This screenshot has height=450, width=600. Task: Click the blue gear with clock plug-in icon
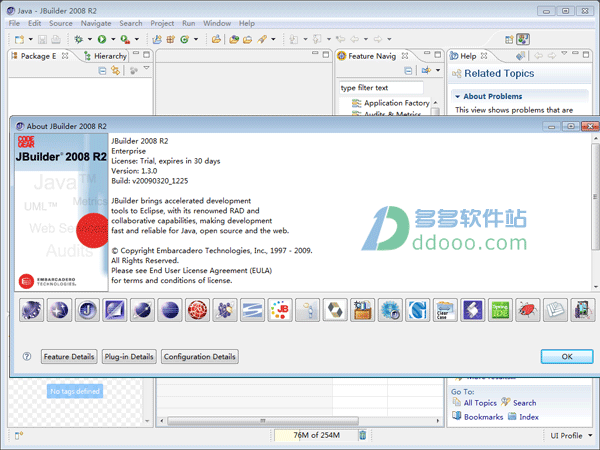pos(390,310)
